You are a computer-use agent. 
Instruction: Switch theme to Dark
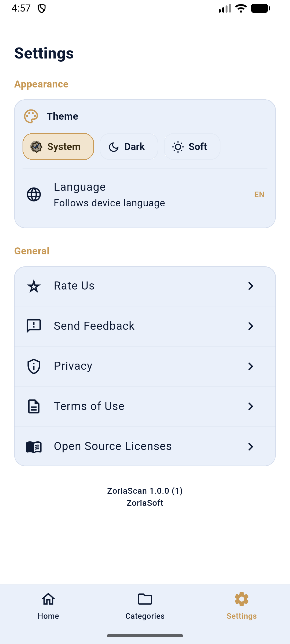[x=129, y=147]
